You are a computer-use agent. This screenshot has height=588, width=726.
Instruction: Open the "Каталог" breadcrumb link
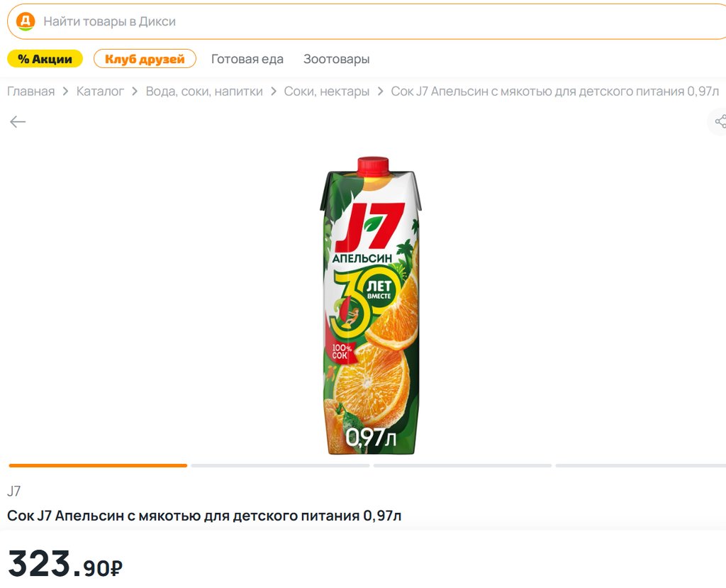100,91
